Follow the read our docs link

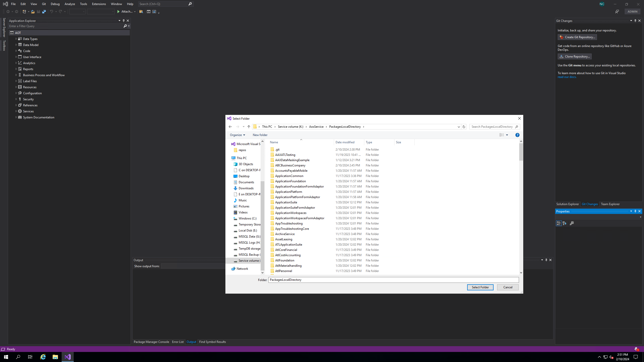click(567, 77)
